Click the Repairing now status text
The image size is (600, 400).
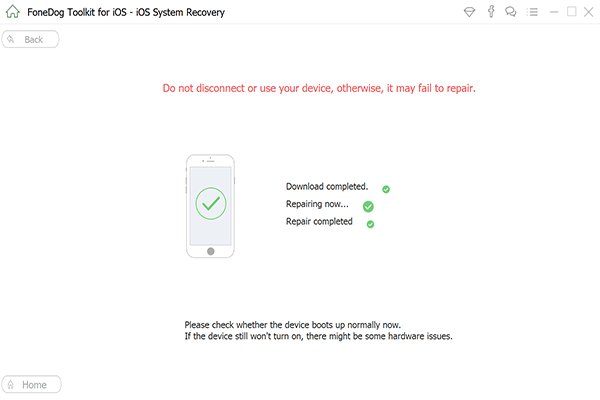(317, 204)
